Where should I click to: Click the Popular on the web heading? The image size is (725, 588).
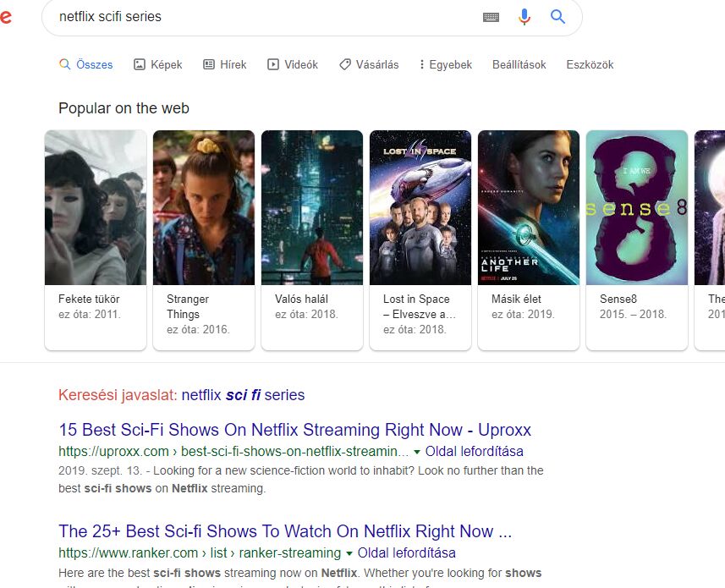pos(124,108)
